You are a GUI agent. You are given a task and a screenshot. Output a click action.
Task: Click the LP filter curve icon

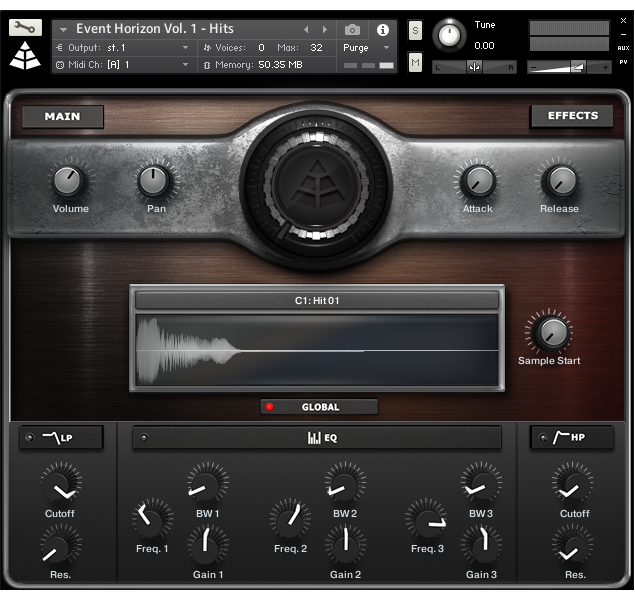[51, 438]
